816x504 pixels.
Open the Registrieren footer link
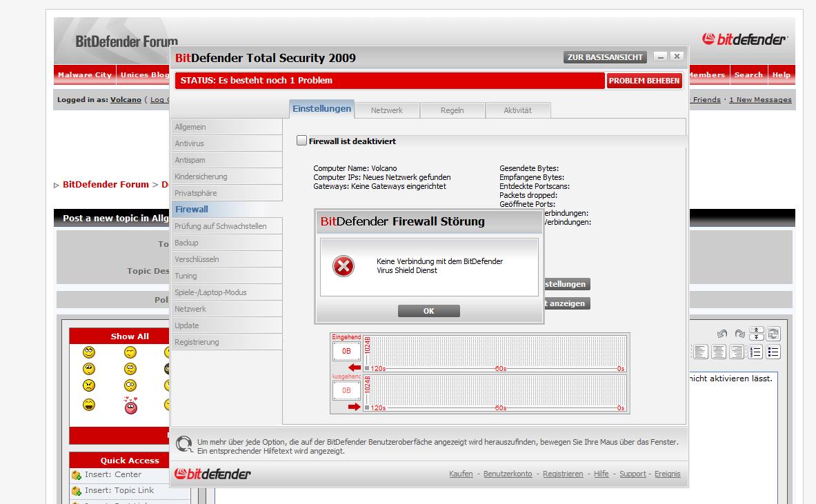tap(563, 474)
